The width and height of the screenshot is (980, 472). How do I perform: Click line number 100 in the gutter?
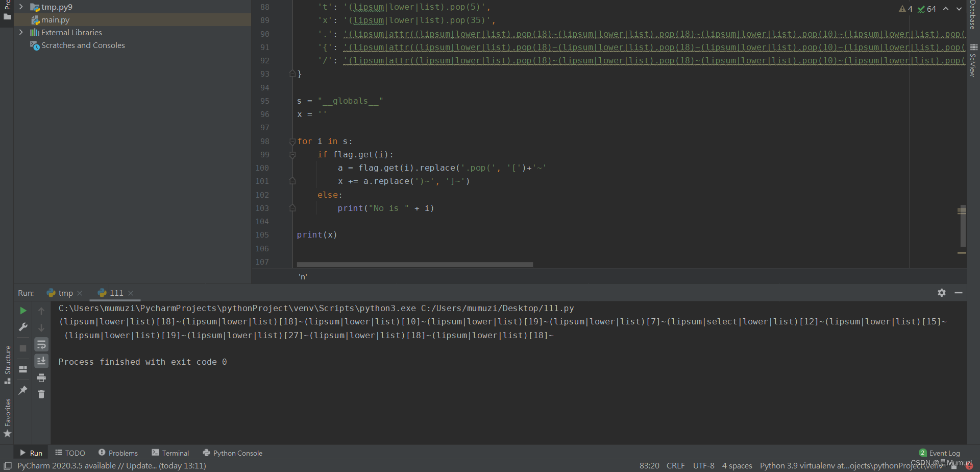point(262,168)
